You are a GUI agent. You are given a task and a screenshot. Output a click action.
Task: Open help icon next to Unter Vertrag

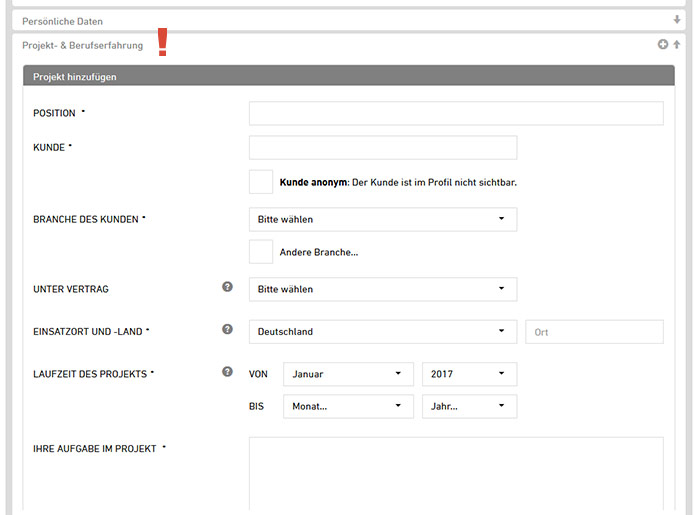227,288
